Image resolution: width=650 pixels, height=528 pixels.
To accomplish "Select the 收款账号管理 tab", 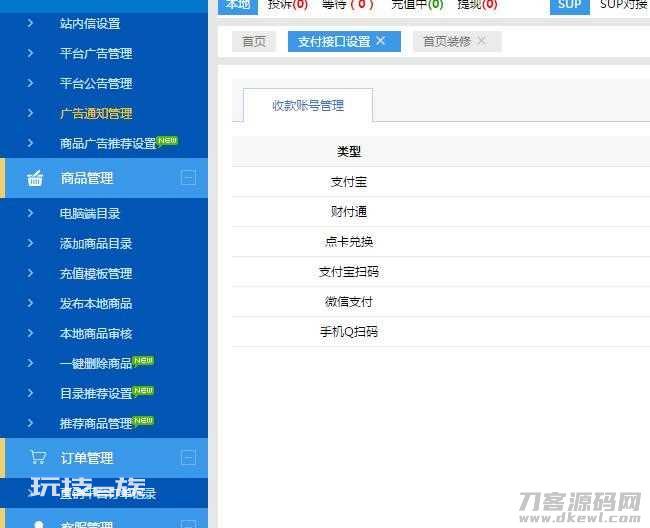I will pyautogui.click(x=308, y=105).
